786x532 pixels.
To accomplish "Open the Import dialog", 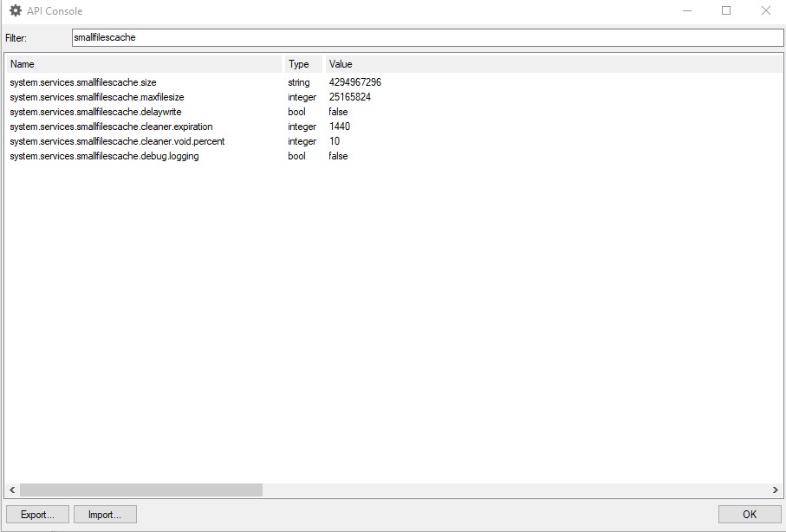I will (x=105, y=515).
